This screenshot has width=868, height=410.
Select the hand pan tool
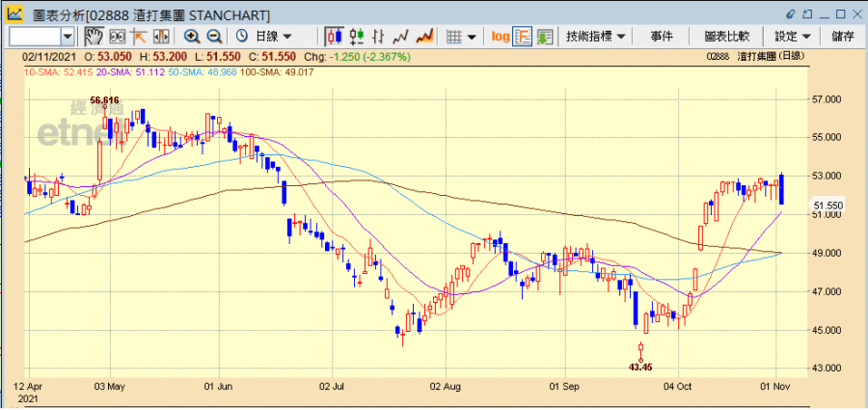click(95, 36)
